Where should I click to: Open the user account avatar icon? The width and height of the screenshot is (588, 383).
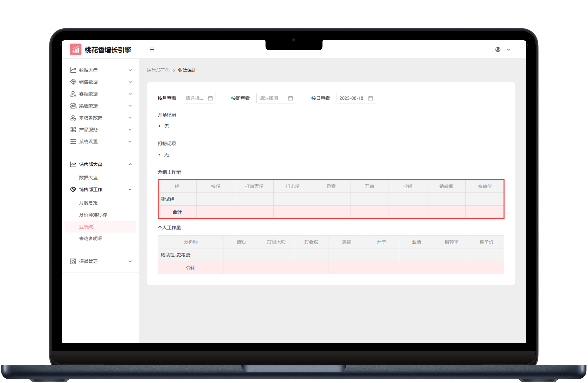click(x=498, y=50)
